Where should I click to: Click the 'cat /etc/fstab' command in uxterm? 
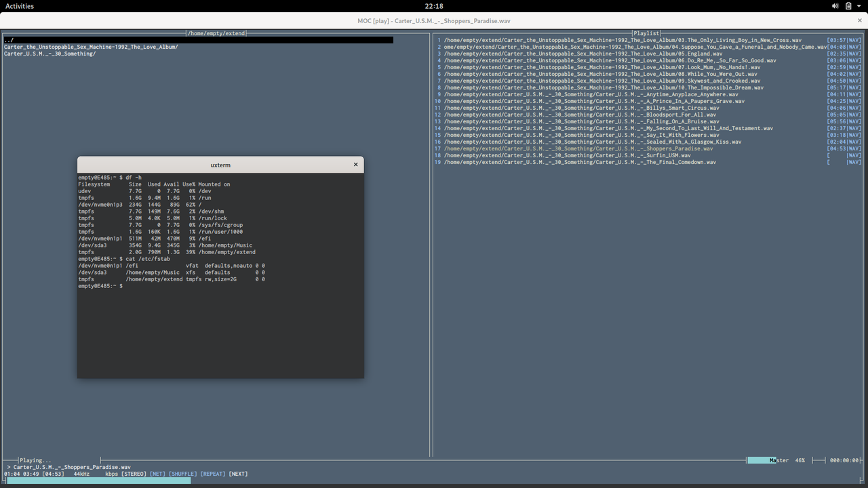click(x=124, y=259)
